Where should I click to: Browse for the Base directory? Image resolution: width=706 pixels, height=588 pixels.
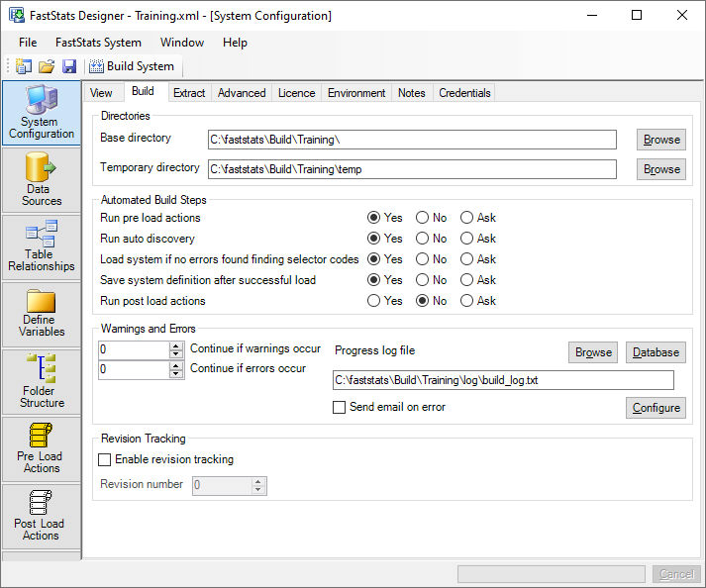(x=661, y=140)
